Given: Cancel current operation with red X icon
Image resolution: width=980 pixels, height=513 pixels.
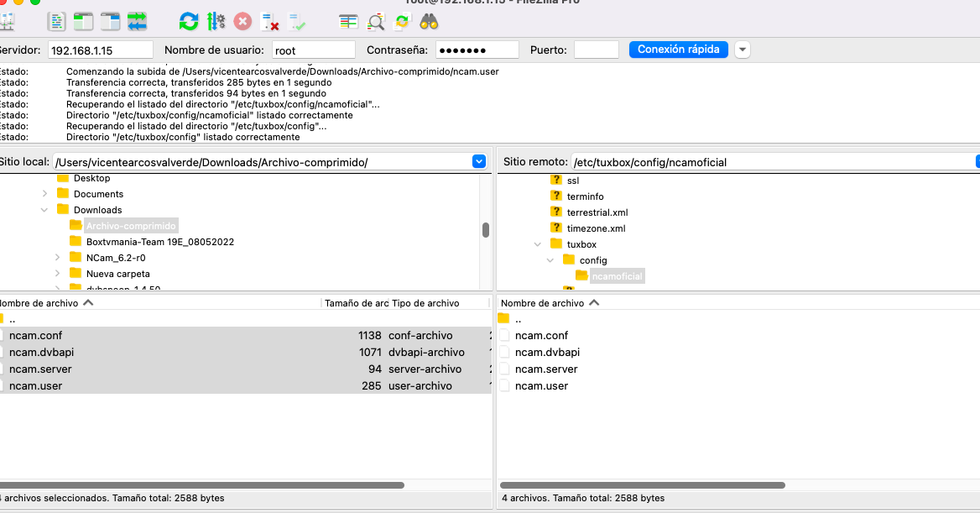Looking at the screenshot, I should pos(242,21).
